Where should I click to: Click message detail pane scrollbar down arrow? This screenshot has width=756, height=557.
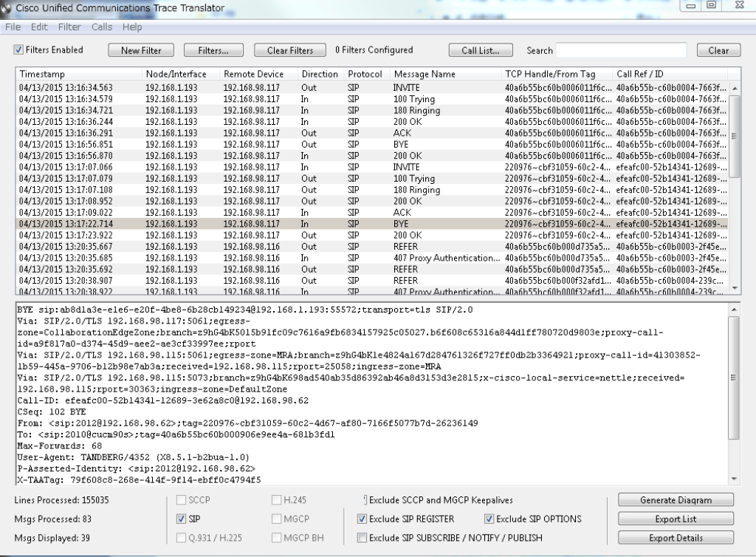click(x=734, y=479)
